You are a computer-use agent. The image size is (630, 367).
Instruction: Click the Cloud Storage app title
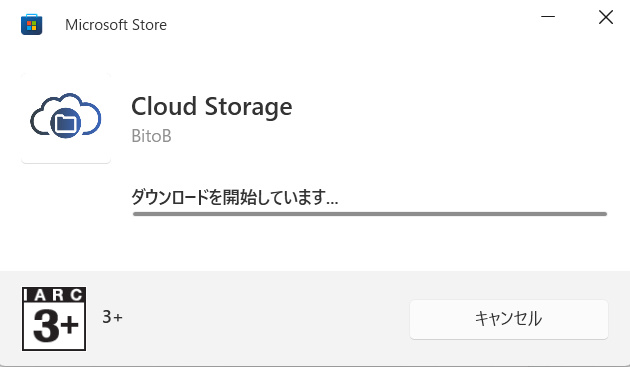pos(212,107)
